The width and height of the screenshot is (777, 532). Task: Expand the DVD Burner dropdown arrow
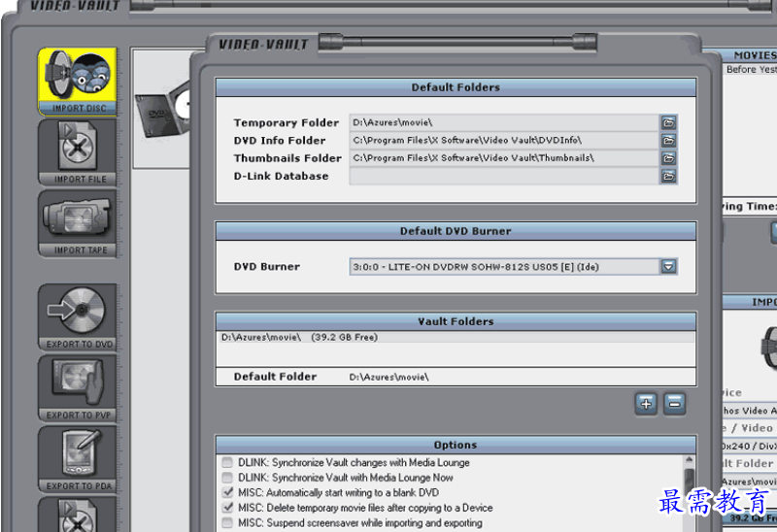(x=668, y=267)
